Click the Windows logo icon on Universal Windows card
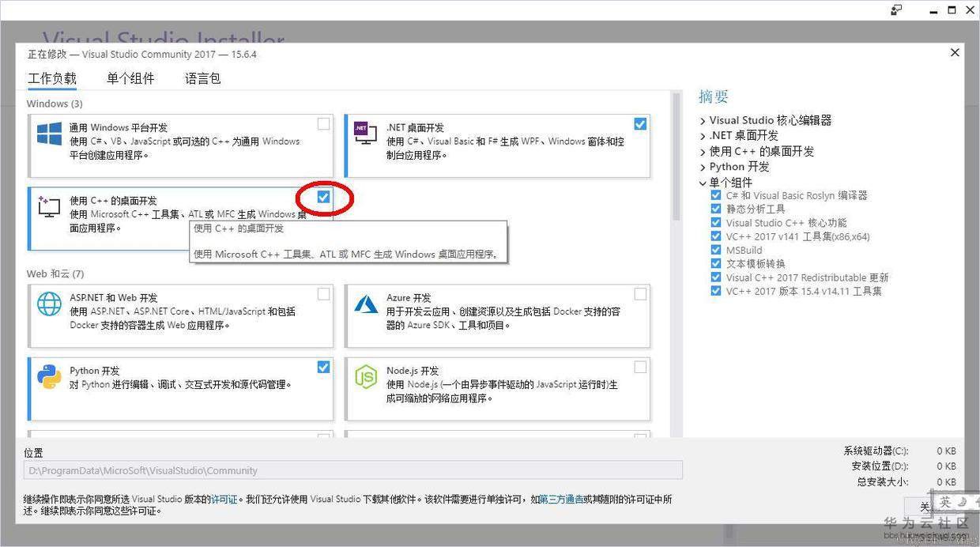Image resolution: width=980 pixels, height=547 pixels. click(x=49, y=134)
